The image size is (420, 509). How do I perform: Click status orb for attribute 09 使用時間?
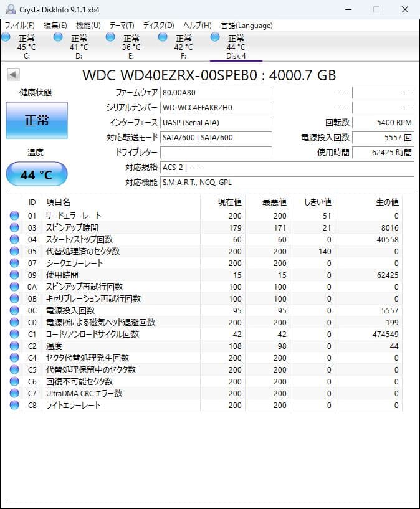[x=14, y=275]
